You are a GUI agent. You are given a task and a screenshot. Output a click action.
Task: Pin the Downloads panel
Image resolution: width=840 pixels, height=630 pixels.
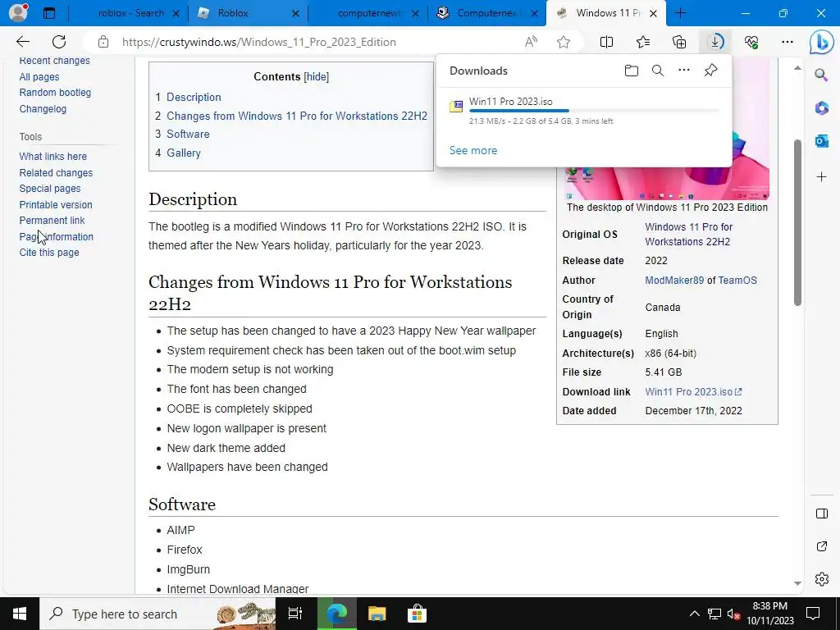coord(711,71)
